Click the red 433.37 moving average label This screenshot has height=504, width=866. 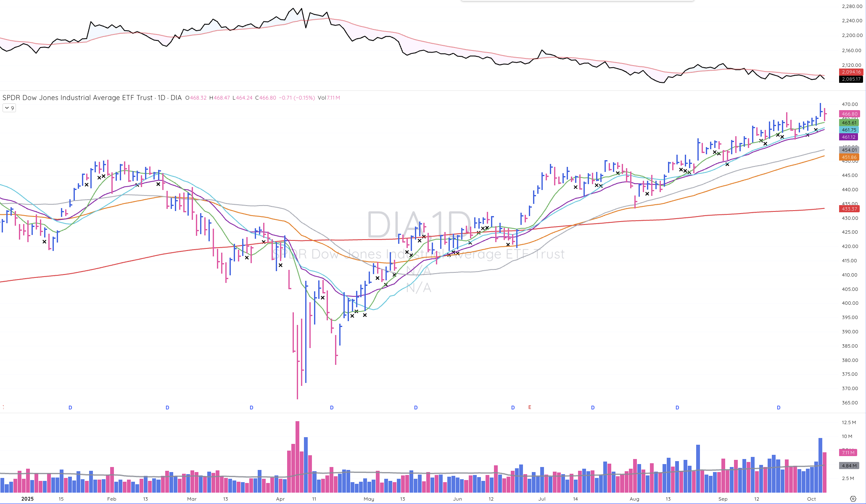click(849, 209)
